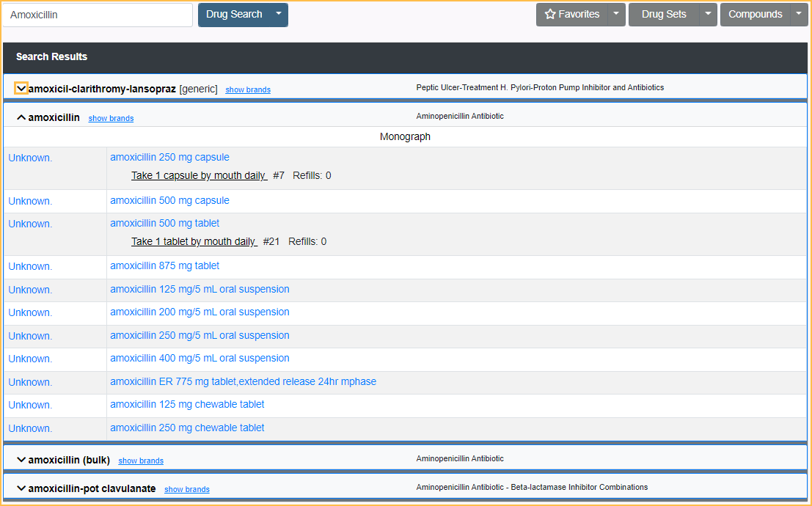Select amoxicillin 875 mg tablet
The height and width of the screenshot is (506, 812).
pos(164,266)
